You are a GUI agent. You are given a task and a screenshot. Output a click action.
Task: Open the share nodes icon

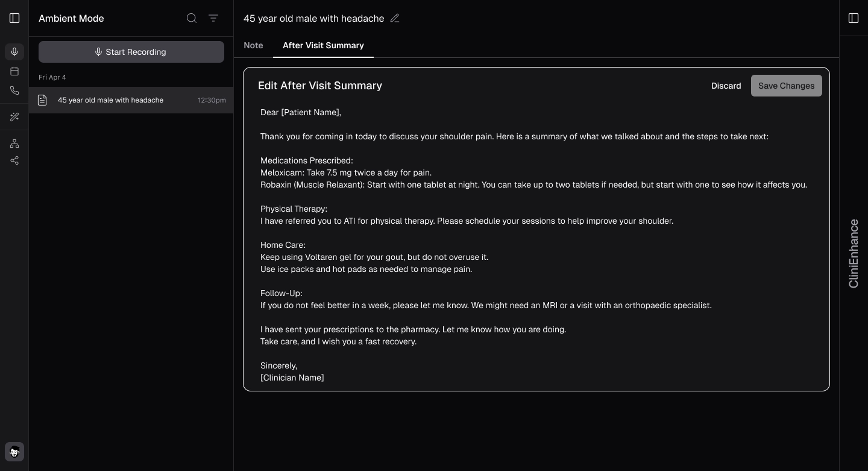(14, 160)
